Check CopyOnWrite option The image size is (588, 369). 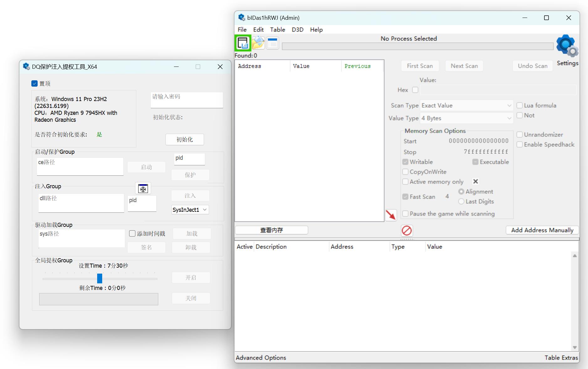click(x=405, y=172)
